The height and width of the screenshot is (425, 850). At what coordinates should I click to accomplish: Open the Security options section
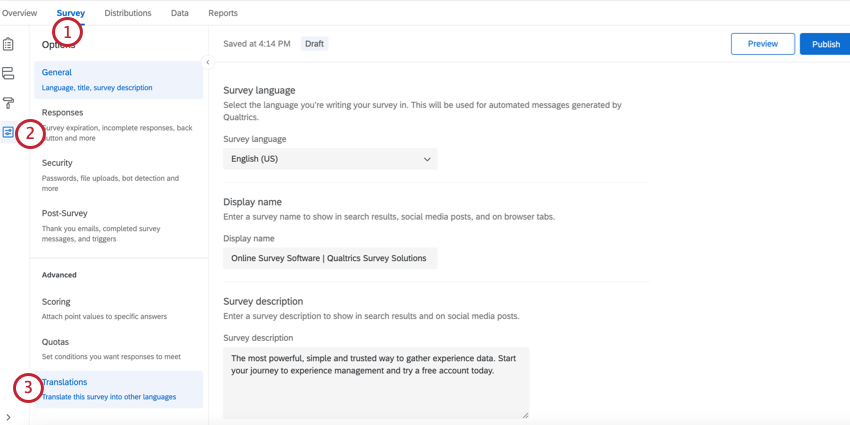(118, 175)
